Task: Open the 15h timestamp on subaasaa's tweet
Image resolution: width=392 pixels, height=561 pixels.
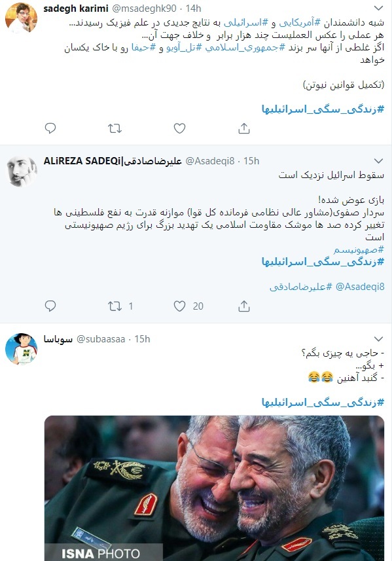Action: [142, 339]
